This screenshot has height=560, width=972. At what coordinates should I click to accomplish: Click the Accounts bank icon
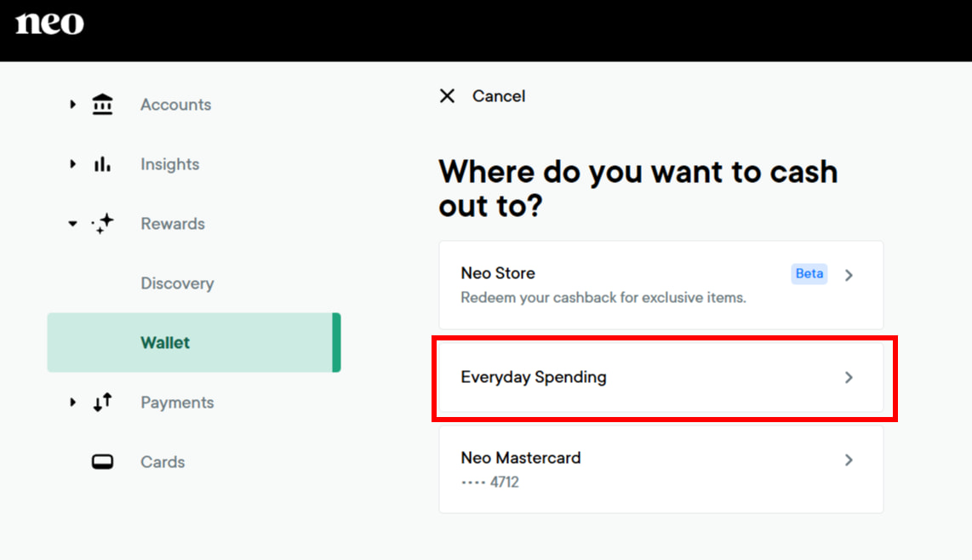[x=102, y=104]
